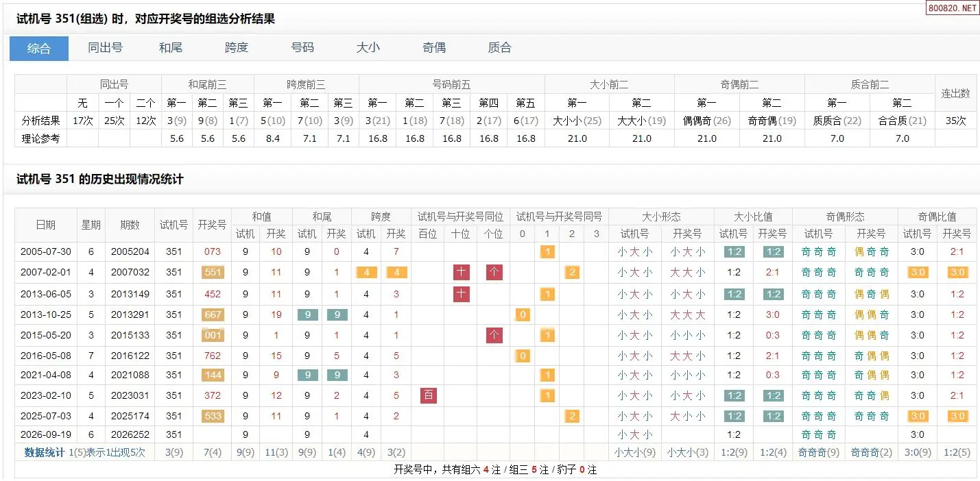Image resolution: width=980 pixels, height=481 pixels.
Task: Click the red 百 badge in 2023-02-10 row
Action: [x=428, y=395]
